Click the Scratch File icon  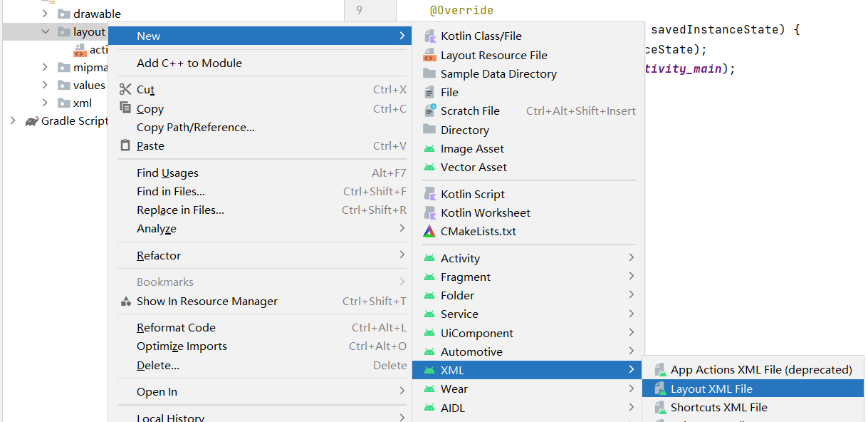coord(429,110)
